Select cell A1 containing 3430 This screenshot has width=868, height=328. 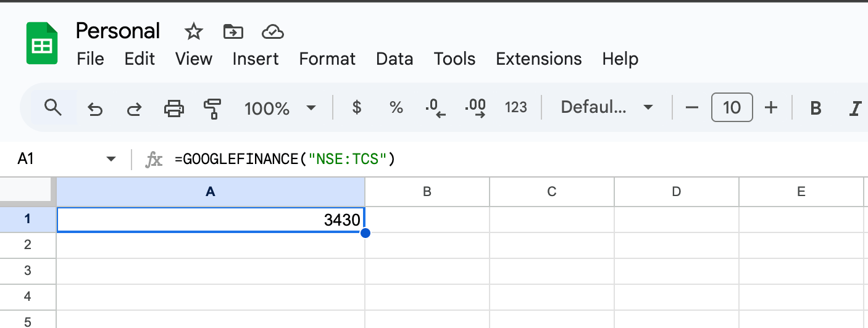coord(211,219)
